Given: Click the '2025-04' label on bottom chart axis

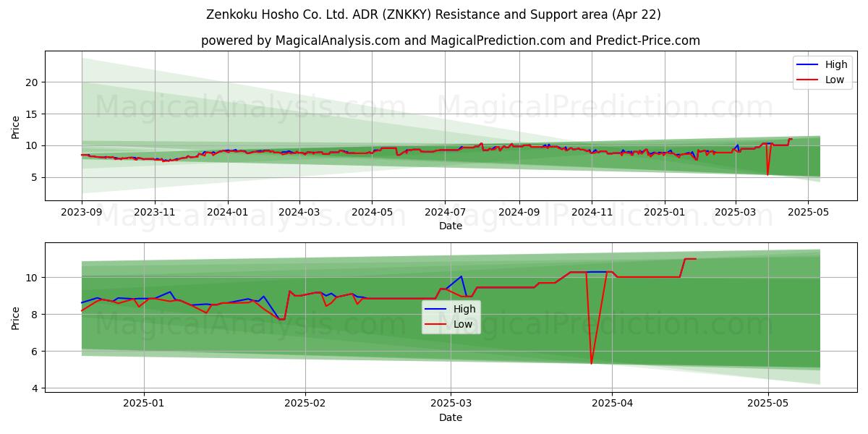Looking at the screenshot, I should point(612,404).
